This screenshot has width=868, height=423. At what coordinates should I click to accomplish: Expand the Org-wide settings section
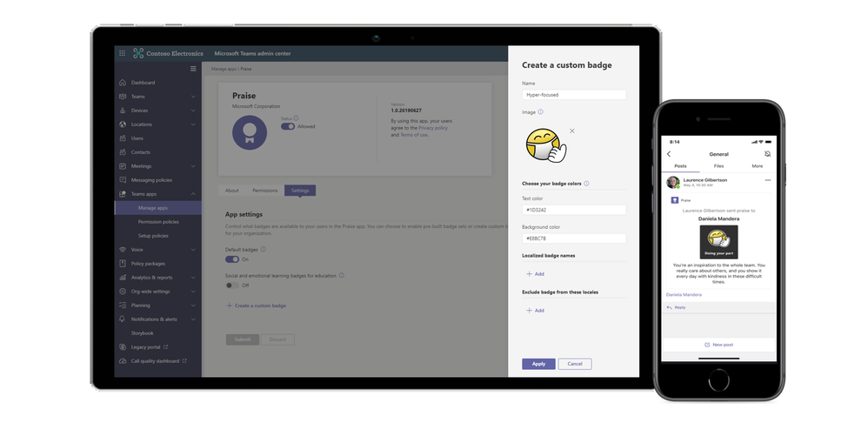[x=193, y=292]
